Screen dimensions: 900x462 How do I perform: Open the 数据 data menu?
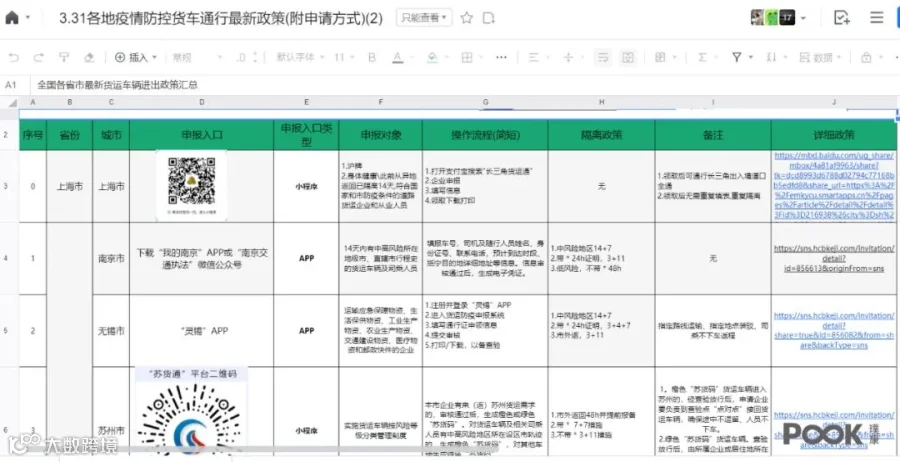tap(820, 57)
